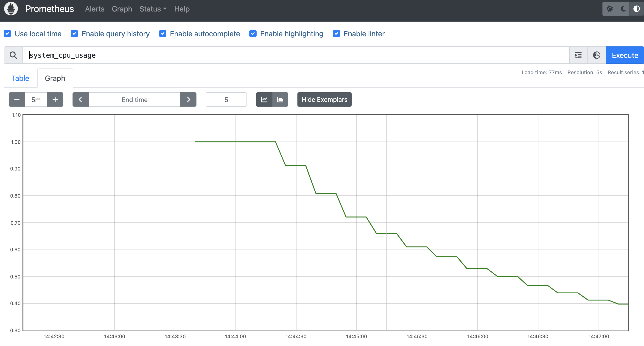Show unstacked line graph
Image resolution: width=644 pixels, height=346 pixels.
coord(264,99)
